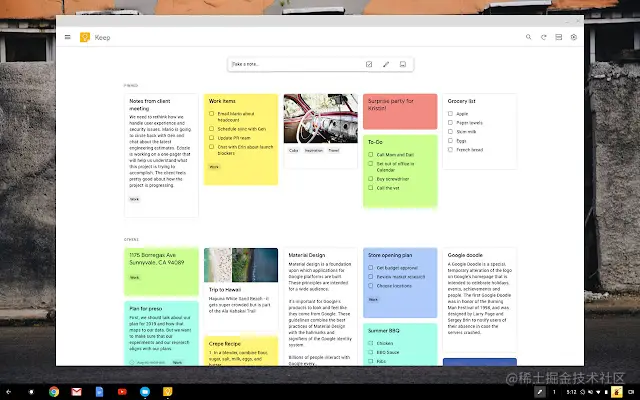This screenshot has height=400, width=640.
Task: Open Work label on Borregas Ave note
Action: [x=135, y=277]
